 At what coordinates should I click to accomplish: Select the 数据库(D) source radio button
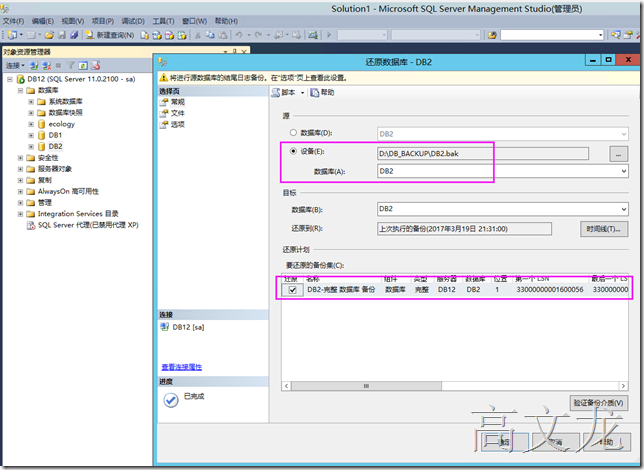click(x=293, y=133)
